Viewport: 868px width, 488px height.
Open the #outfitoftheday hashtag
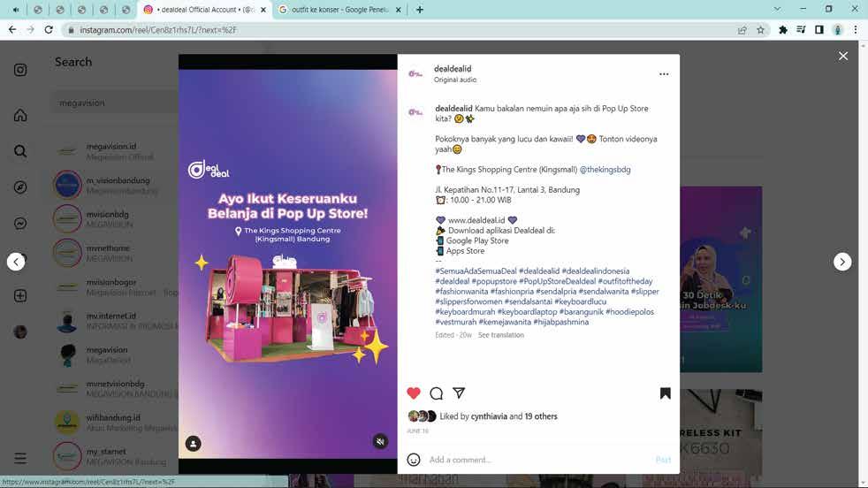click(x=625, y=281)
